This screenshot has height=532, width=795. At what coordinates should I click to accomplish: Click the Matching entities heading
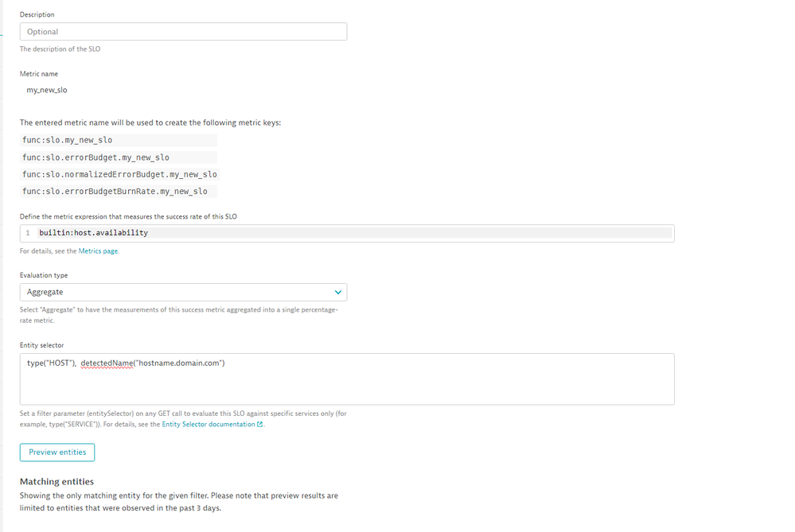point(57,481)
